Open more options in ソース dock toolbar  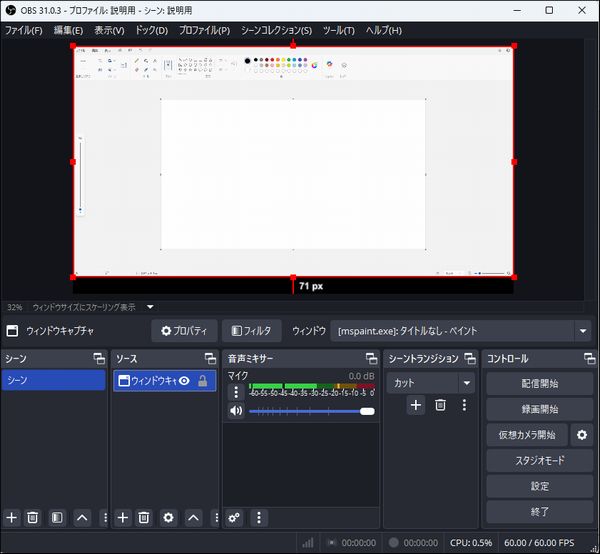pos(217,518)
